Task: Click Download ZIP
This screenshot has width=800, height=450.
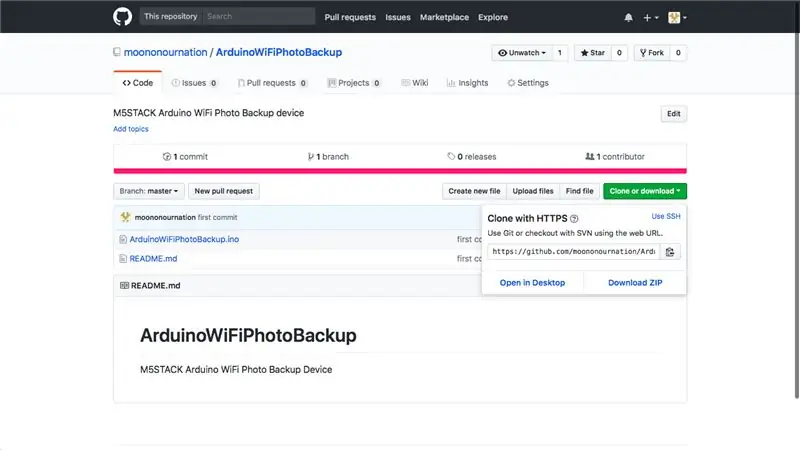Action: (635, 283)
